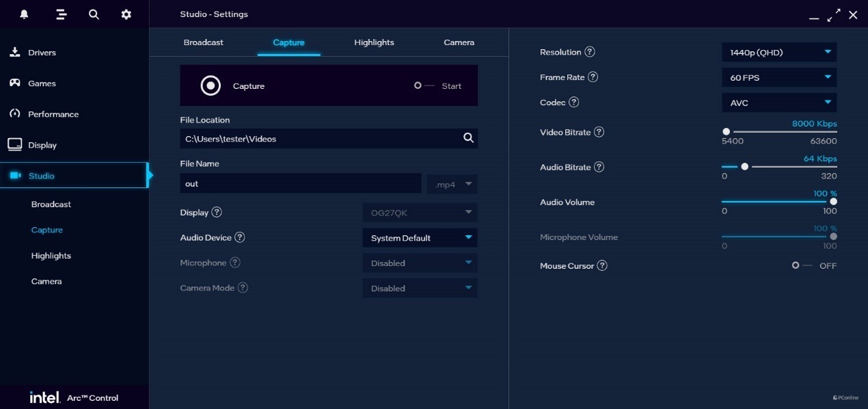Open the Frame Rate dropdown
Screen dimensions: 868x409
778,78
